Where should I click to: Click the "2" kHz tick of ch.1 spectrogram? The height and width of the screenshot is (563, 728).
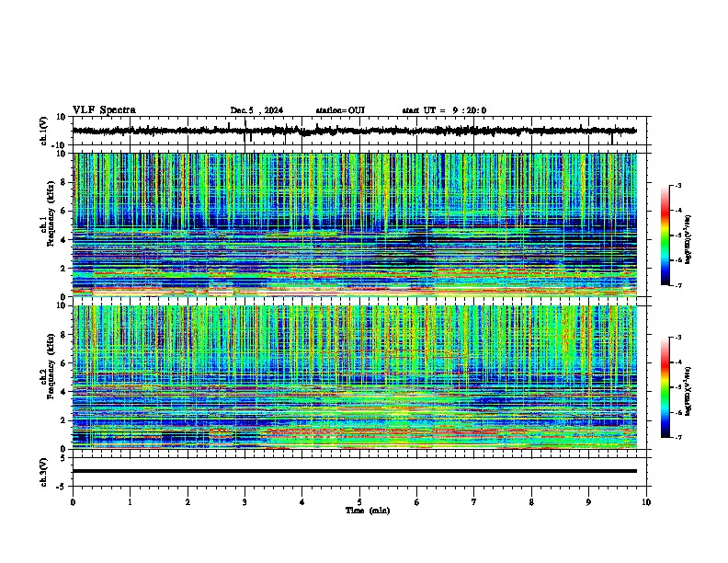pos(63,269)
